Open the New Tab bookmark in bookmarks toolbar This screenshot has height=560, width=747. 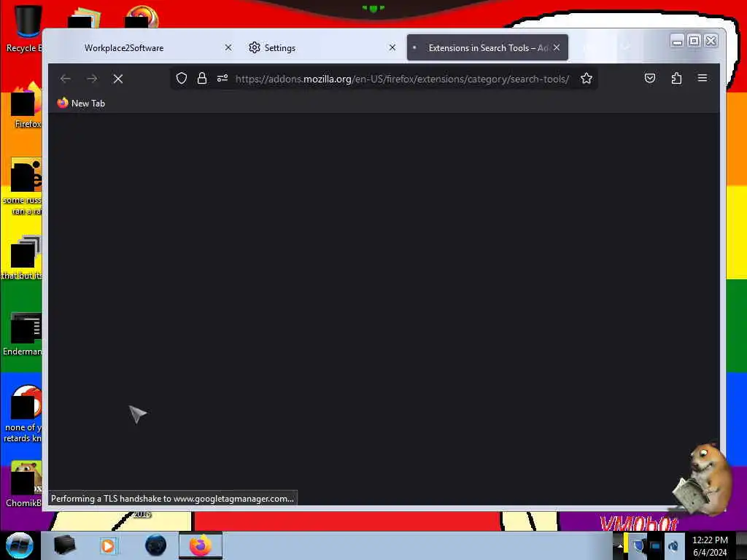tap(81, 104)
